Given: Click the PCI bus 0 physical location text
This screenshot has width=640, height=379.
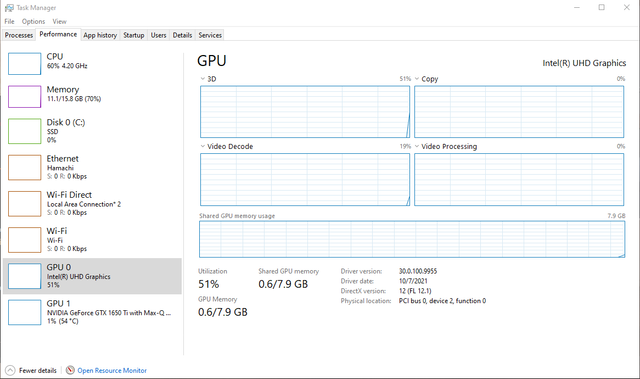Looking at the screenshot, I should click(442, 301).
